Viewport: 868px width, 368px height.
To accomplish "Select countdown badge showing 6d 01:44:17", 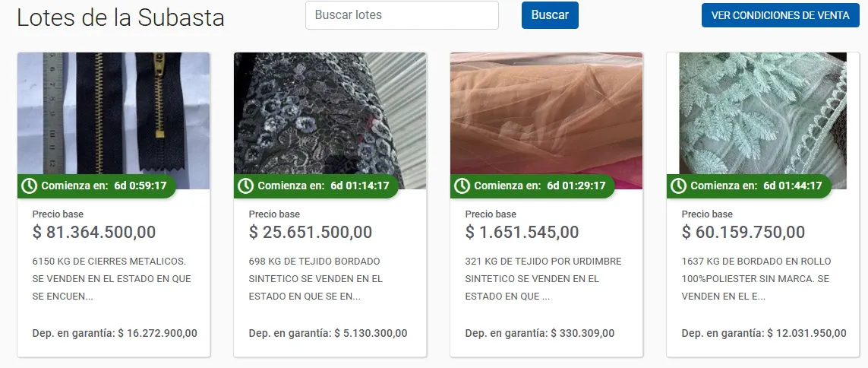I will pos(749,186).
